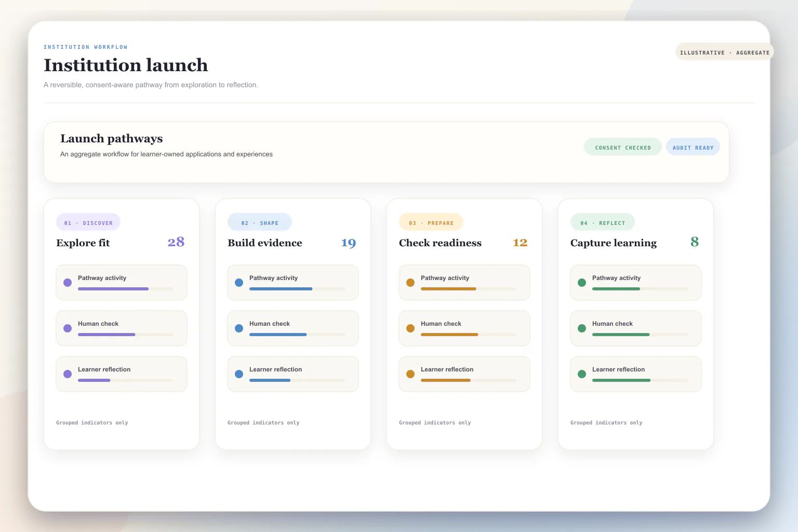Image resolution: width=798 pixels, height=532 pixels.
Task: Click the purple dot beside Explore fit Pathway activity
Action: point(68,283)
